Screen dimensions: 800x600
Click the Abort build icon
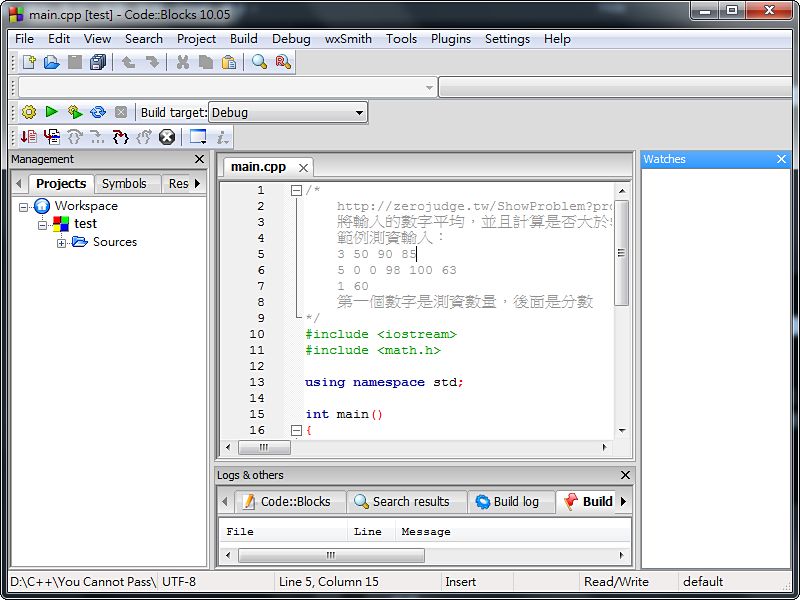tap(121, 112)
